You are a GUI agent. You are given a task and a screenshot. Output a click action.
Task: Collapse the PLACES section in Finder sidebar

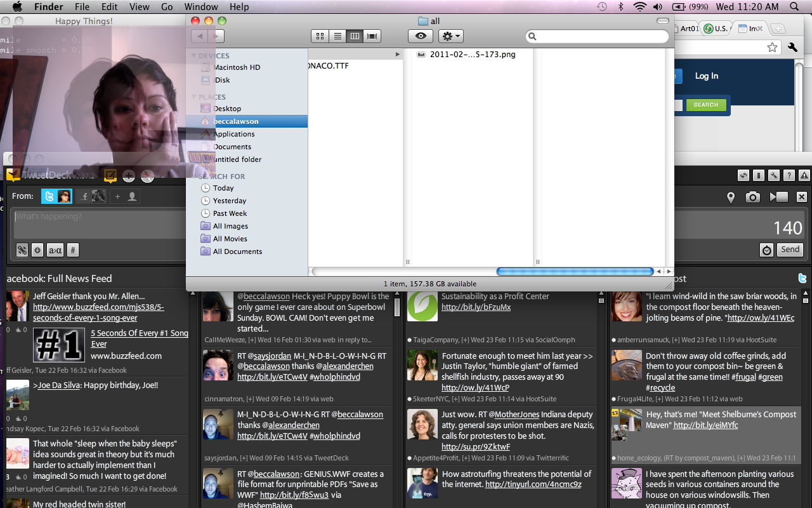(x=194, y=97)
